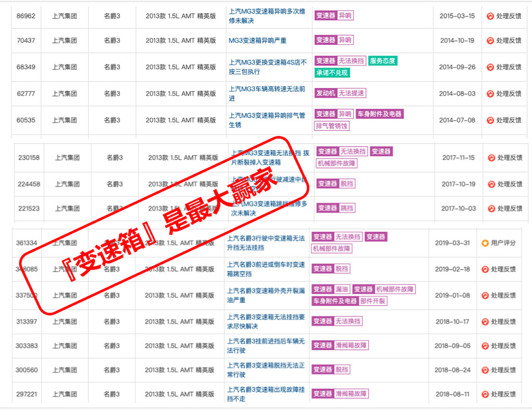This screenshot has width=532, height=410.
Task: Open complaint 上汽MG3变速箱异响排气管生锈
Action: point(267,120)
